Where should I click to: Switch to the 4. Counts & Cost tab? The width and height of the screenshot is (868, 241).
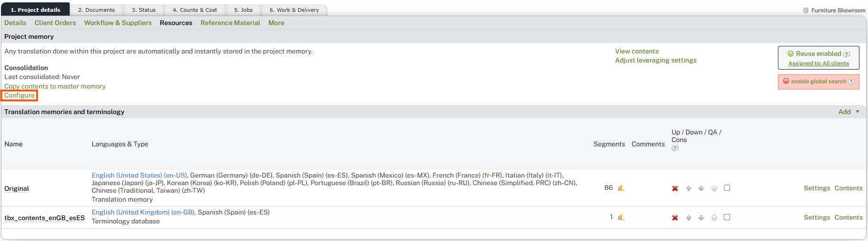[x=194, y=10]
